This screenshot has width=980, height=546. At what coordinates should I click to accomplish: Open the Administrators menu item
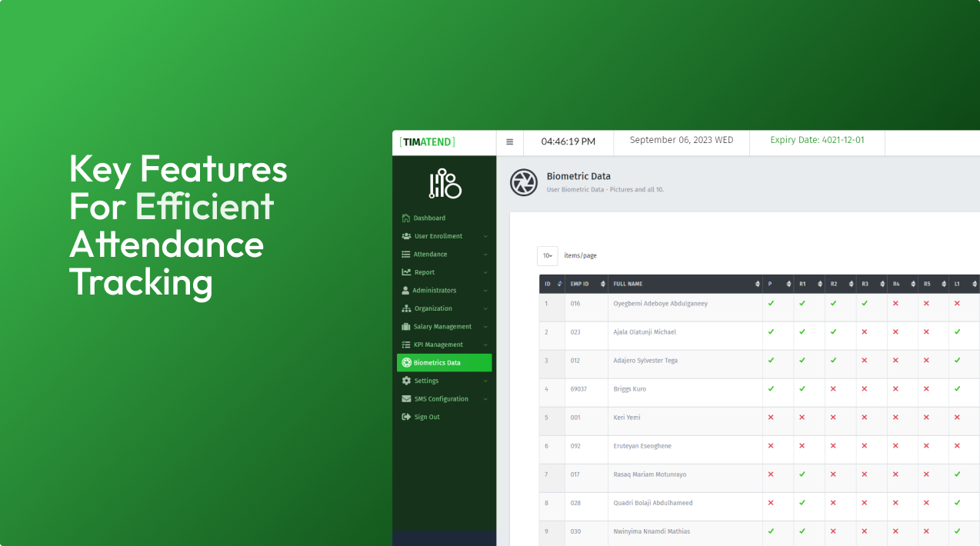click(434, 291)
